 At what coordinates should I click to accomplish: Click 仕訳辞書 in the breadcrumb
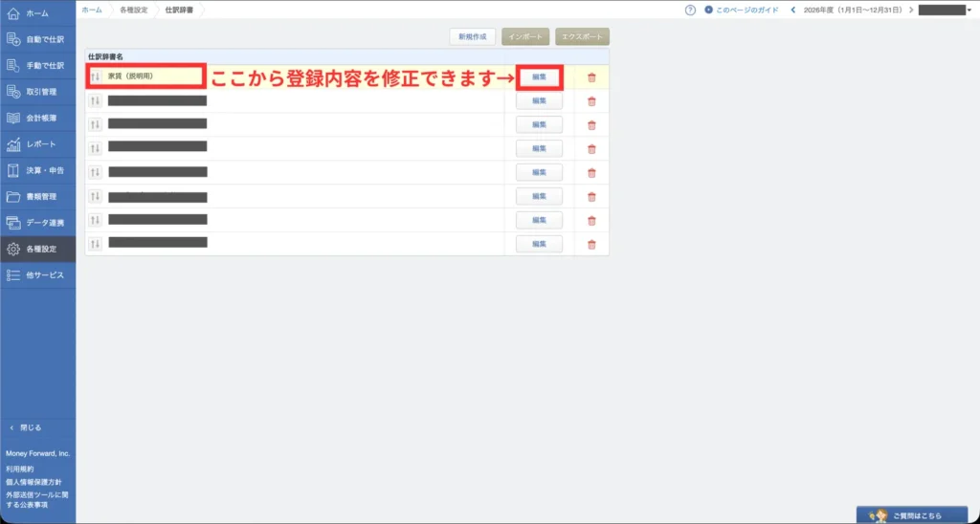pyautogui.click(x=179, y=10)
